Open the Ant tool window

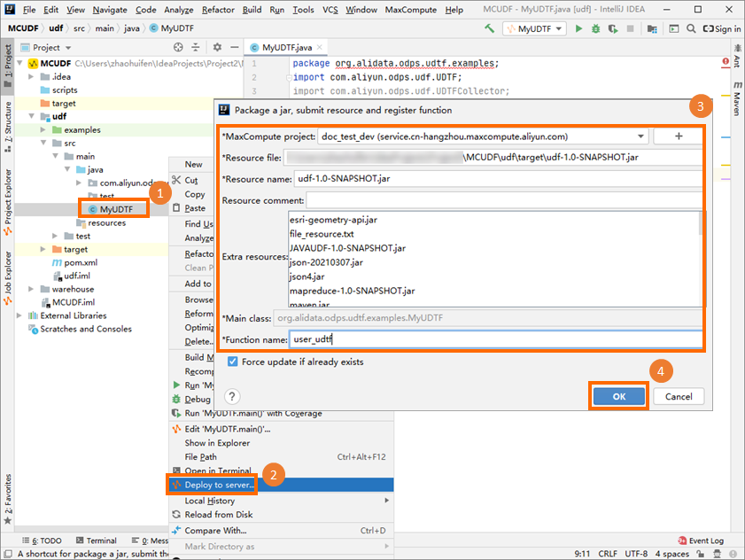(x=737, y=56)
